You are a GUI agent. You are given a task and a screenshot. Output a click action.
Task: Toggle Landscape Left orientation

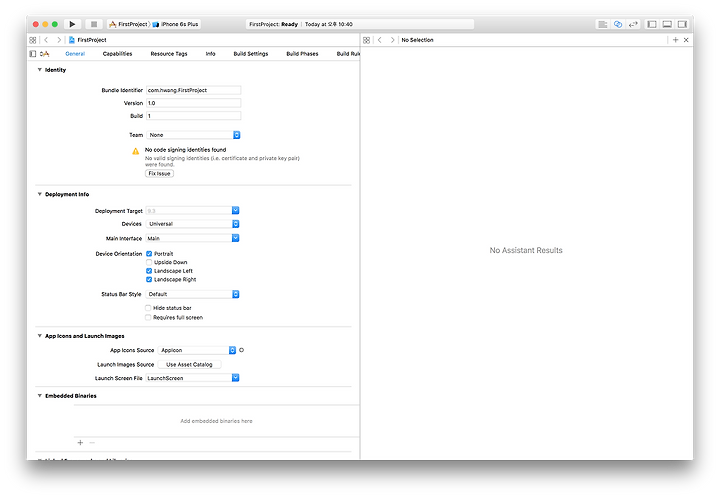pos(149,271)
